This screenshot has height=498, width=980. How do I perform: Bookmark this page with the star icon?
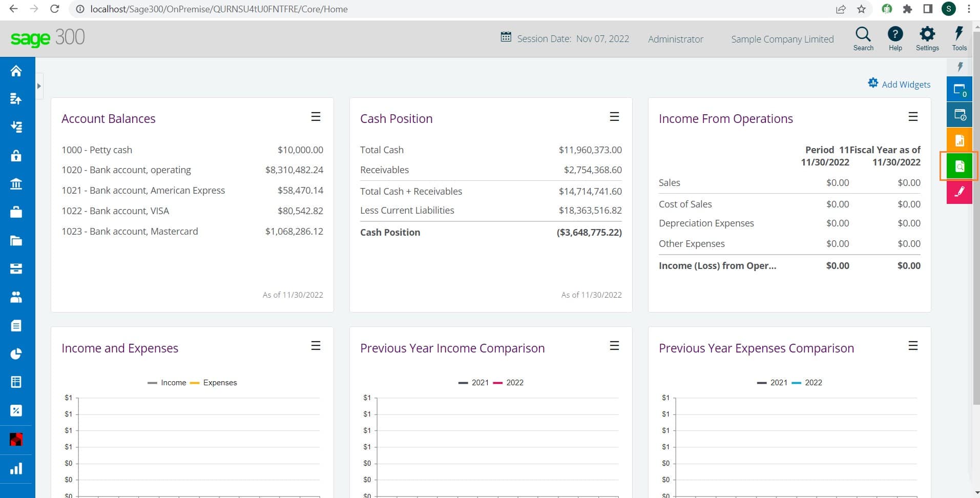(x=861, y=9)
